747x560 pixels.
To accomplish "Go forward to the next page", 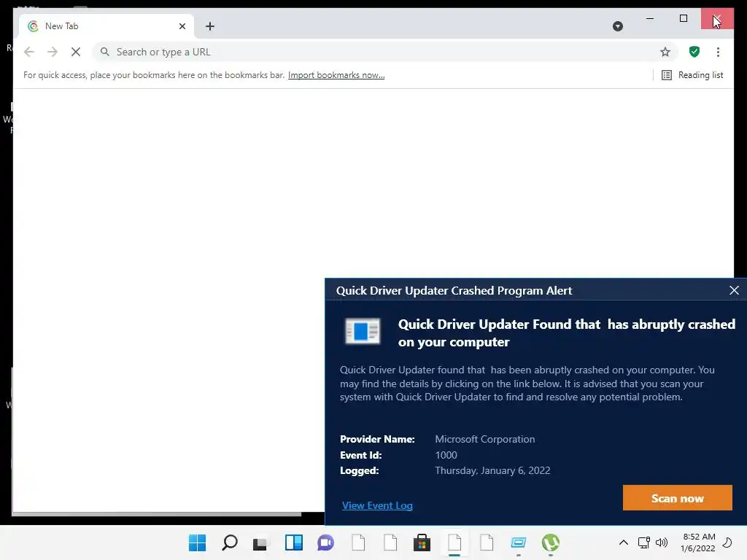I will [x=53, y=52].
